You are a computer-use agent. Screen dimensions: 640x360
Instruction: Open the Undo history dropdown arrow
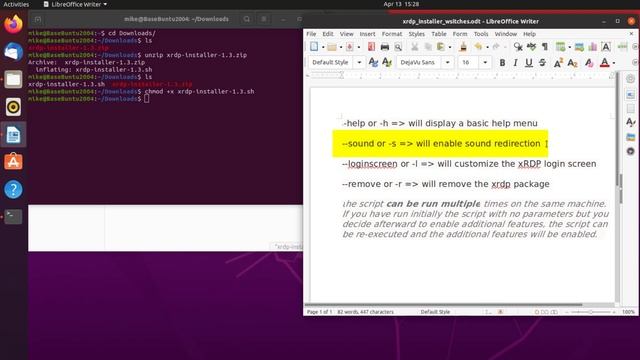[x=487, y=47]
